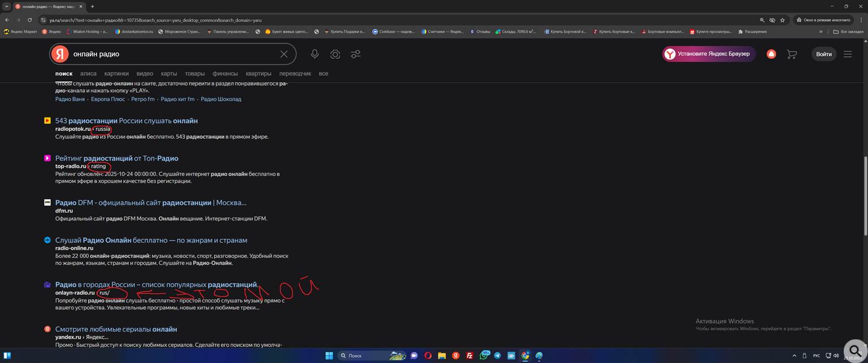Open FileZilla from the taskbar
868x363 pixels.
pyautogui.click(x=470, y=356)
